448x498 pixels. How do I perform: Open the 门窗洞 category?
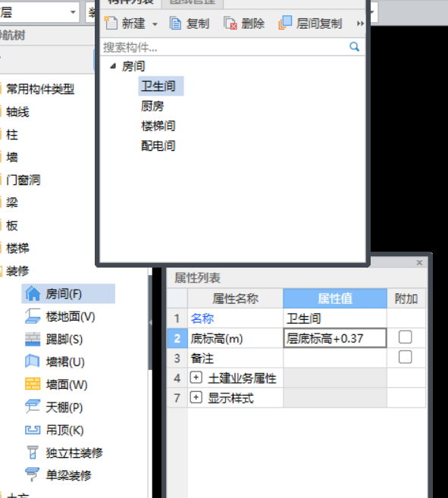coord(23,180)
